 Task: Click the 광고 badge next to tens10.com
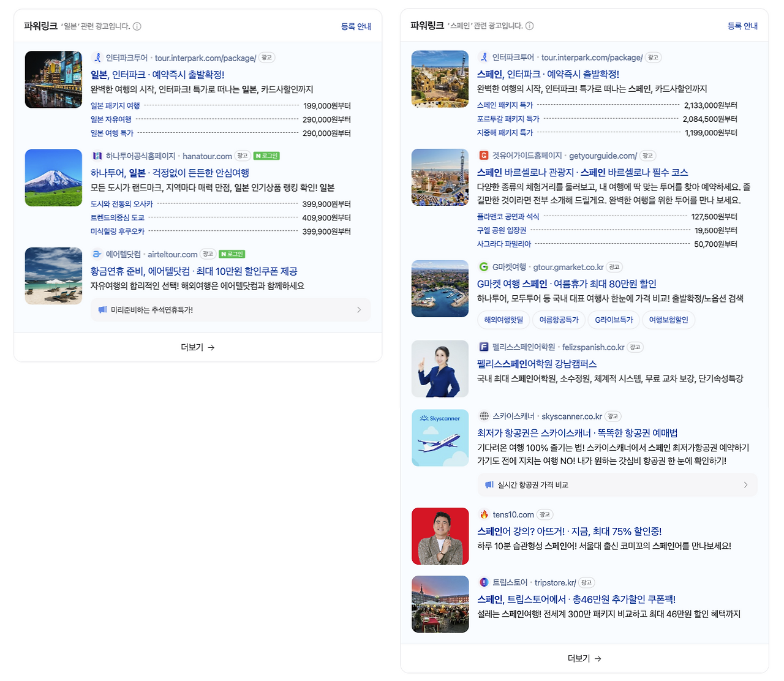click(545, 514)
